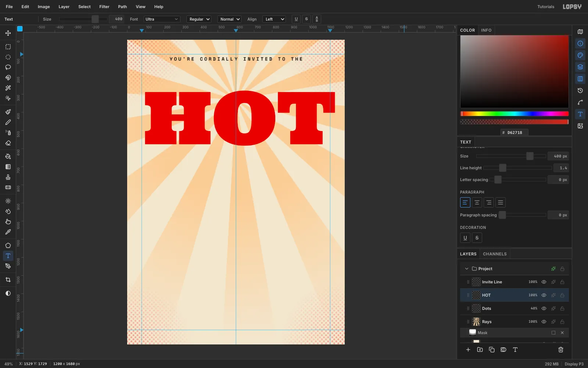Duplicate the selected layer
This screenshot has width=588, height=368.
point(492,350)
